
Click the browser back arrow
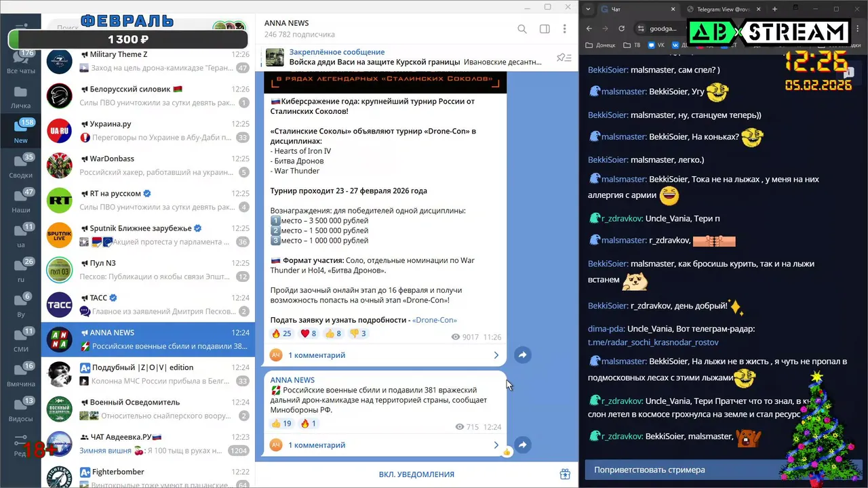click(x=589, y=28)
